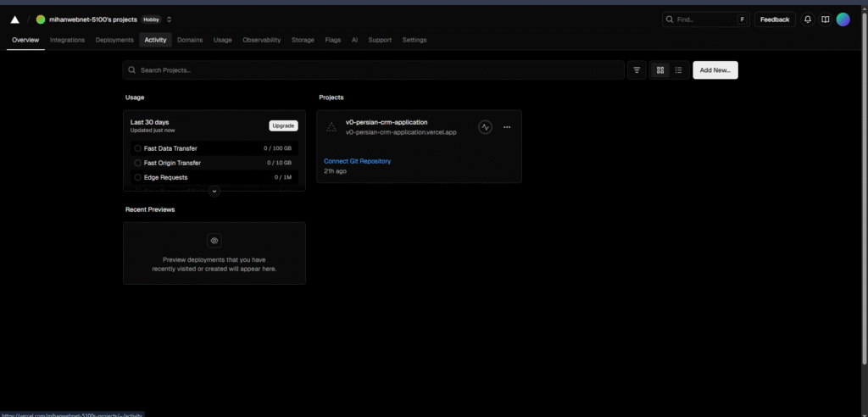Switch to the Deployments tab
This screenshot has height=417, width=868.
(114, 40)
